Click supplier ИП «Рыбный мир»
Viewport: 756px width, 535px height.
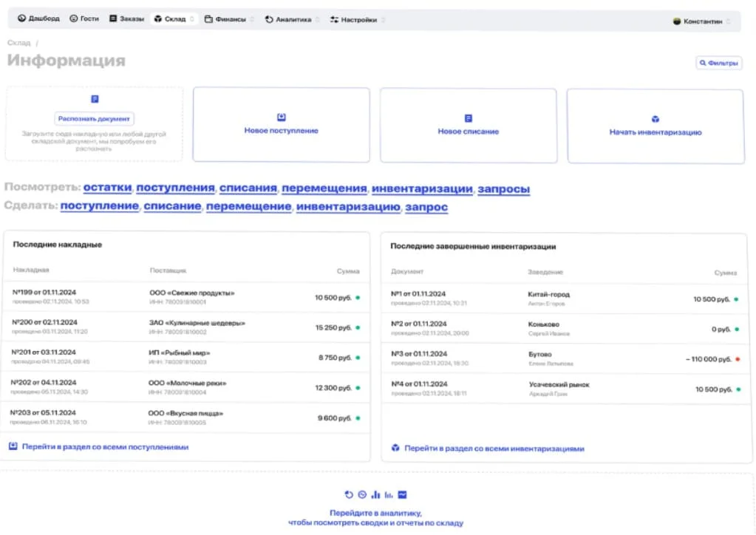point(180,352)
